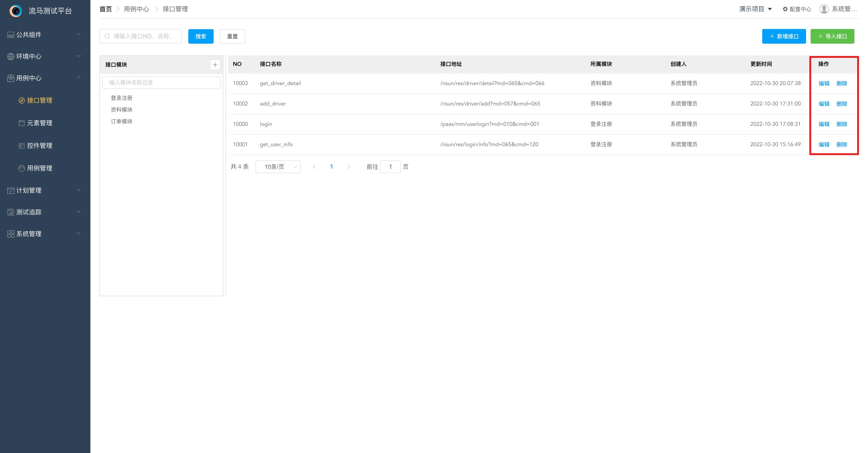Click the plus icon to add interface module

pos(215,64)
